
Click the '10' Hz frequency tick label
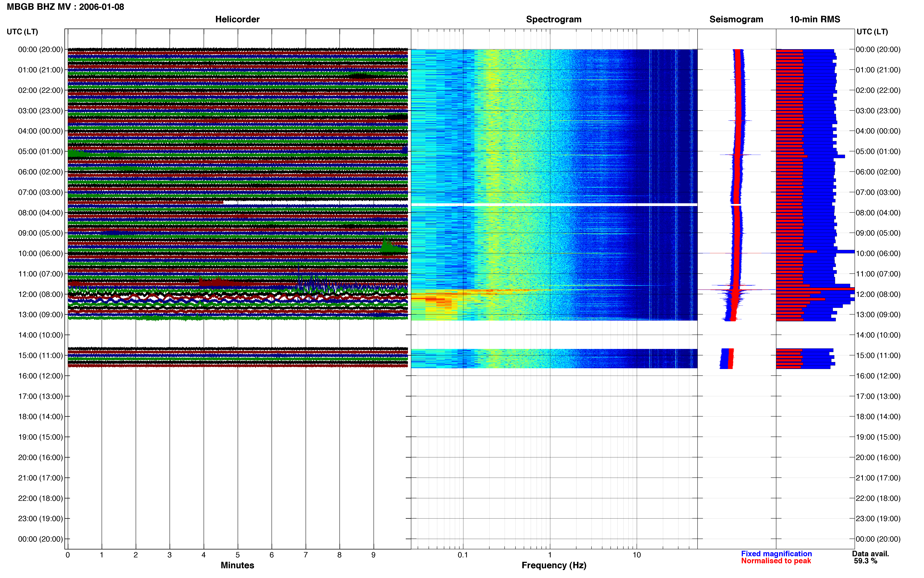coord(637,555)
